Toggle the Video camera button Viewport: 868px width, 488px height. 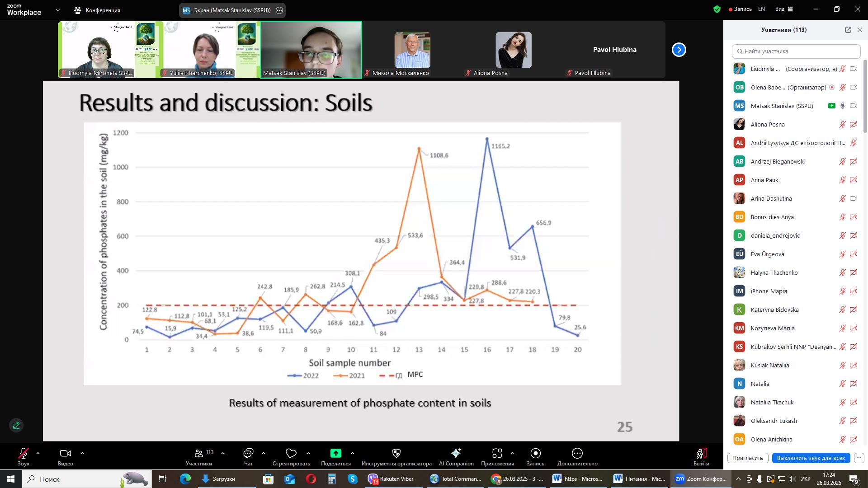(65, 454)
